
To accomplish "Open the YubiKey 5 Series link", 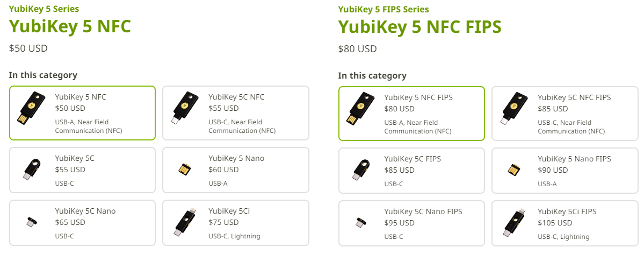I will coord(44,9).
